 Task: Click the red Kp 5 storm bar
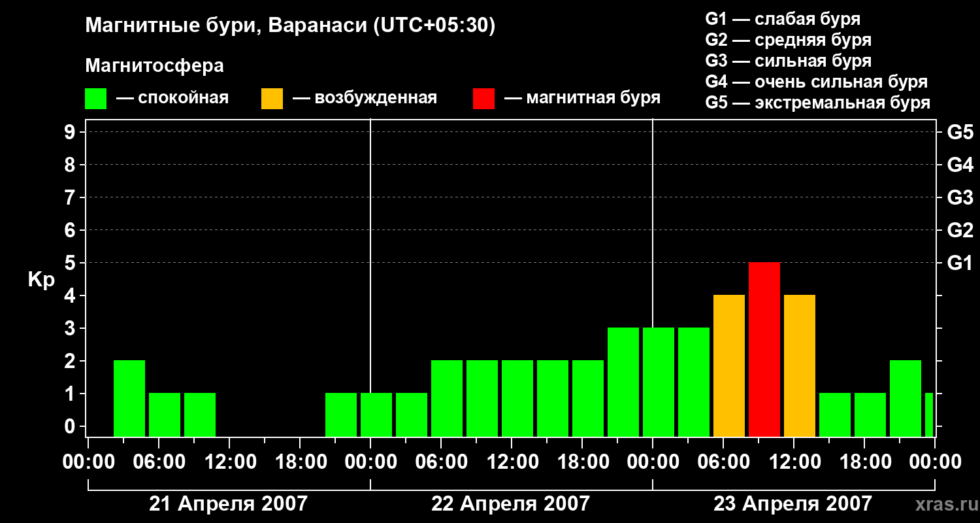(764, 349)
